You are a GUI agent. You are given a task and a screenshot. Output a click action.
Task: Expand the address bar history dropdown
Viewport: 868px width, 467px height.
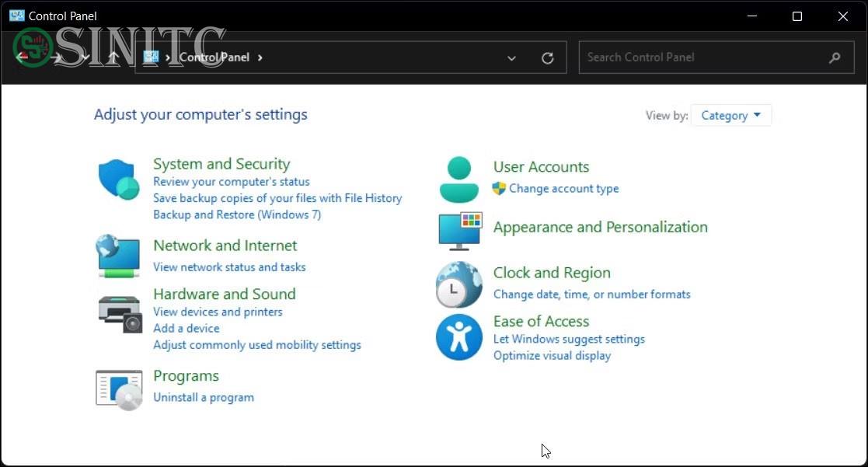tap(511, 58)
